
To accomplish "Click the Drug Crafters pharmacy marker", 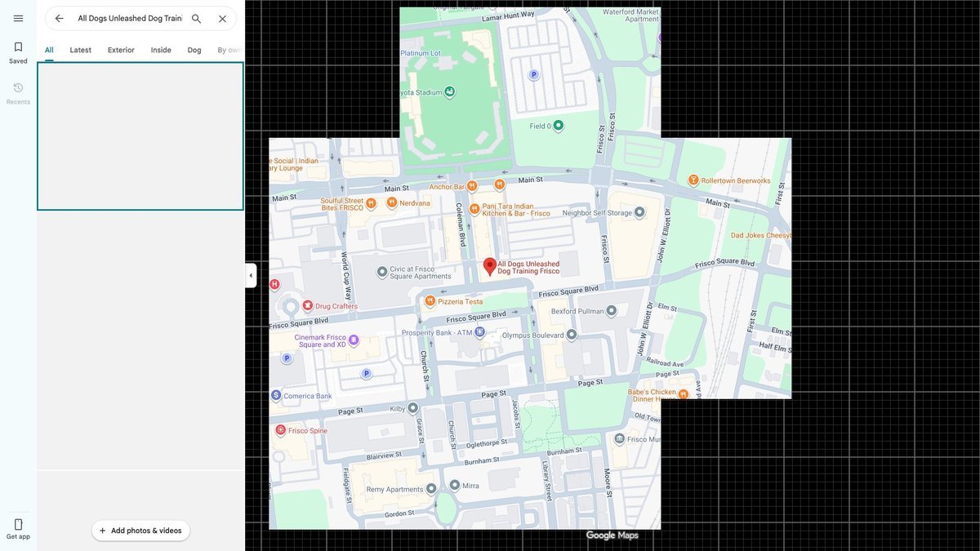I will click(308, 305).
